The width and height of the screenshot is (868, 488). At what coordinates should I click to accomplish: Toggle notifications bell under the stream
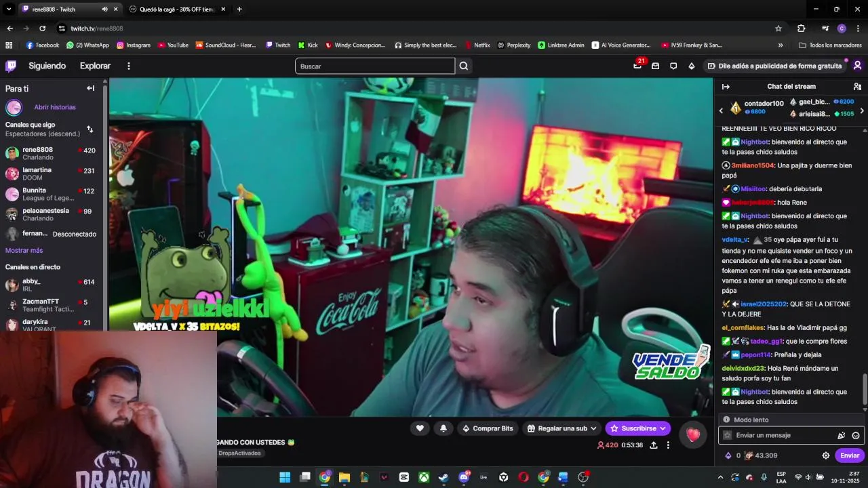coord(443,428)
